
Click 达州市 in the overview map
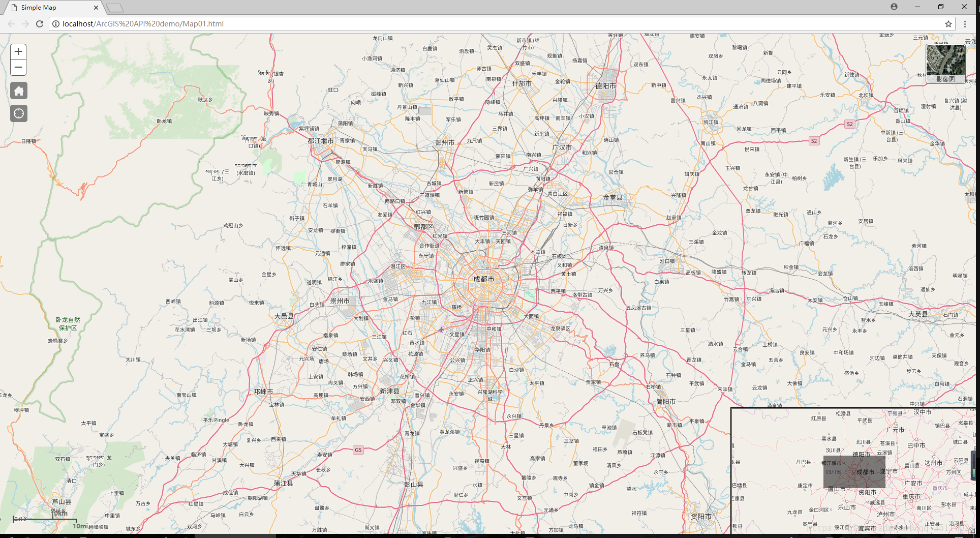(x=933, y=463)
